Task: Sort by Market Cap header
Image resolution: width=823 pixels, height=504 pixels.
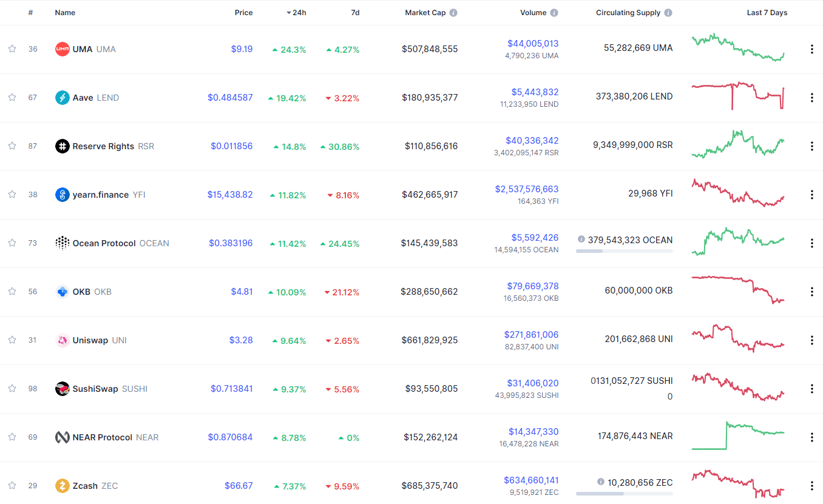Action: [425, 13]
